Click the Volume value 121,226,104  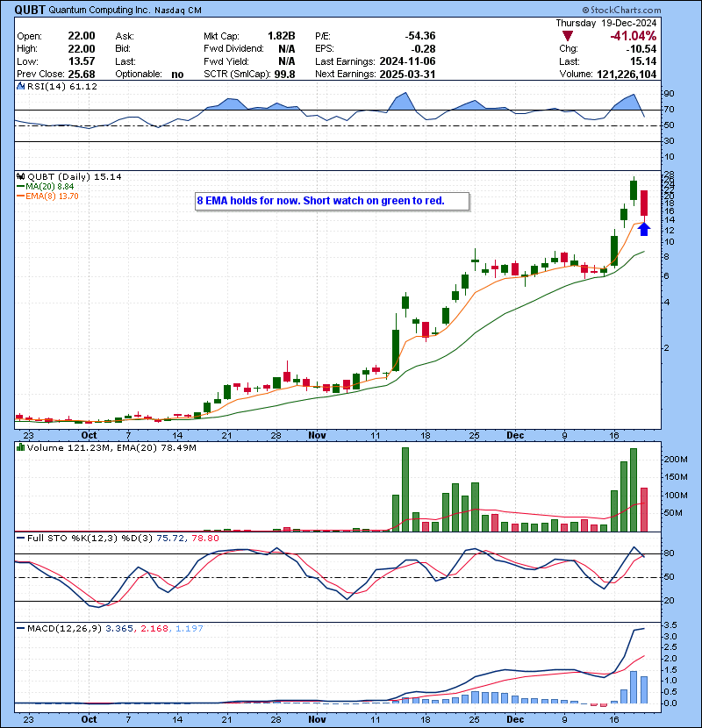tap(627, 75)
